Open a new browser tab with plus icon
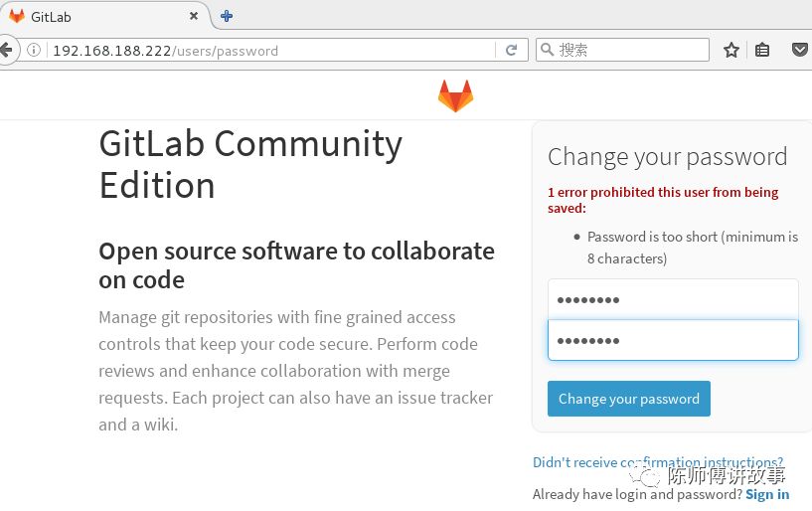The height and width of the screenshot is (511, 812). [x=227, y=16]
